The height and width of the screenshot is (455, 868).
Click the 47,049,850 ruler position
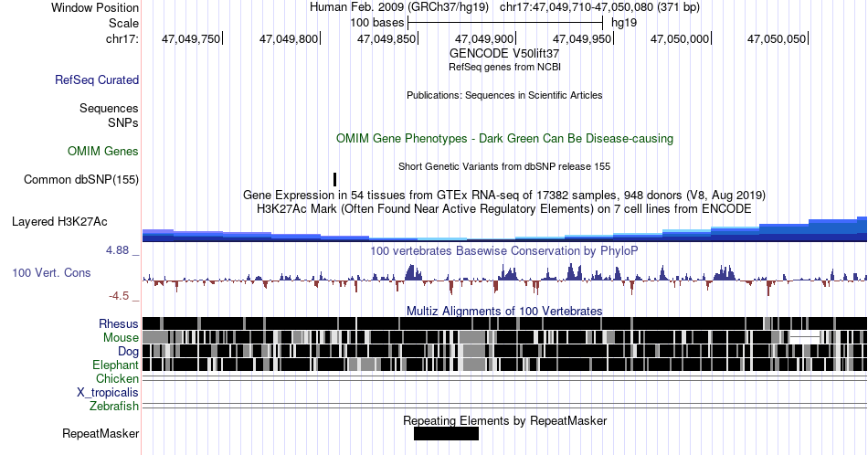386,38
